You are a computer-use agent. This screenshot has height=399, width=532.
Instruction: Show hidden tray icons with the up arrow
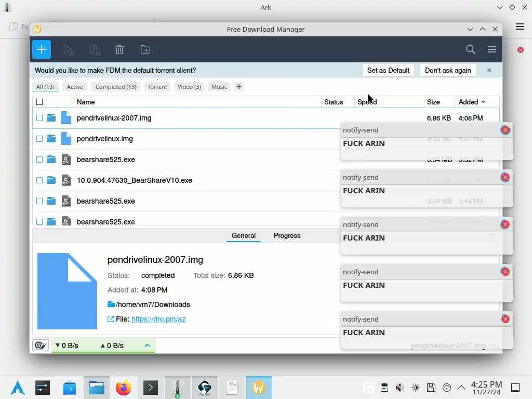461,388
